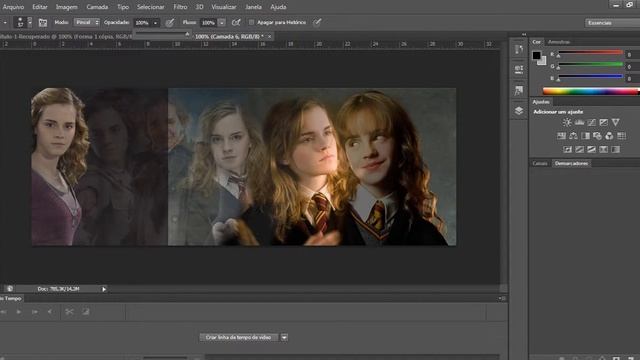Add an Invert adjustment
This screenshot has width=640, height=360.
pyautogui.click(x=567, y=149)
